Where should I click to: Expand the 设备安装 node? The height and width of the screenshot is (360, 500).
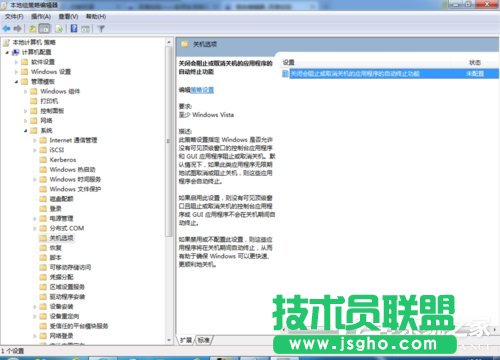click(x=35, y=307)
